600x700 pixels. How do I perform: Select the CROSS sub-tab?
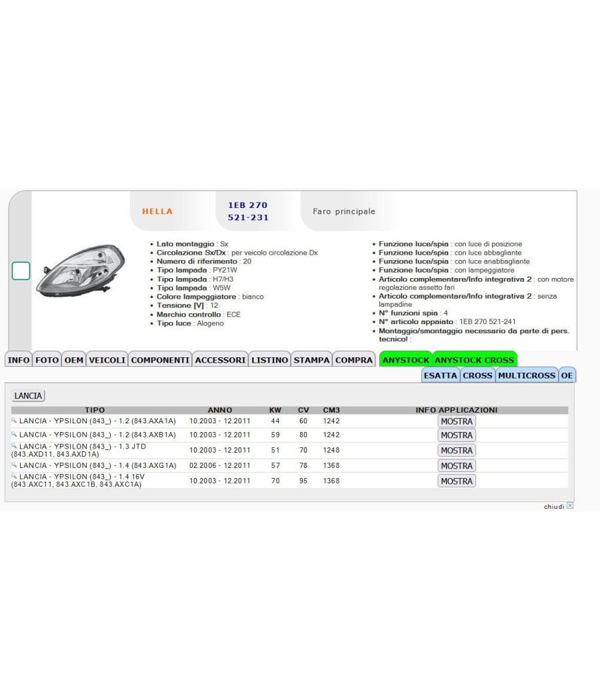[x=478, y=375]
